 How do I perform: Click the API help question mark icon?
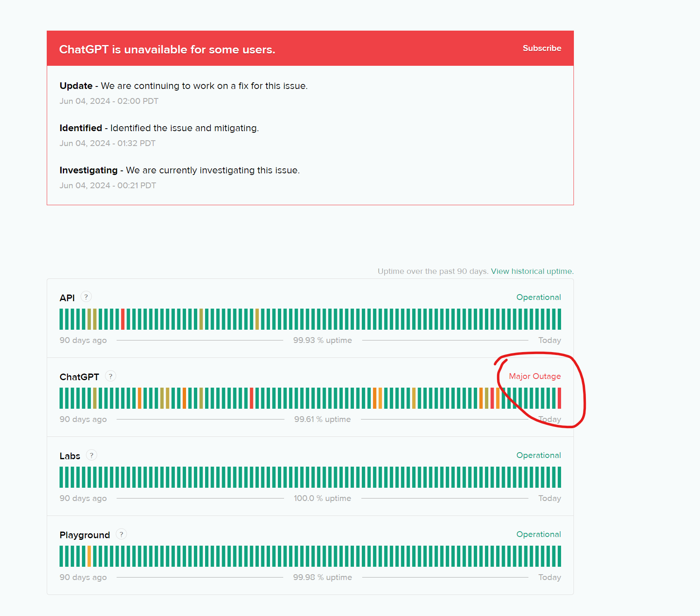coord(86,297)
